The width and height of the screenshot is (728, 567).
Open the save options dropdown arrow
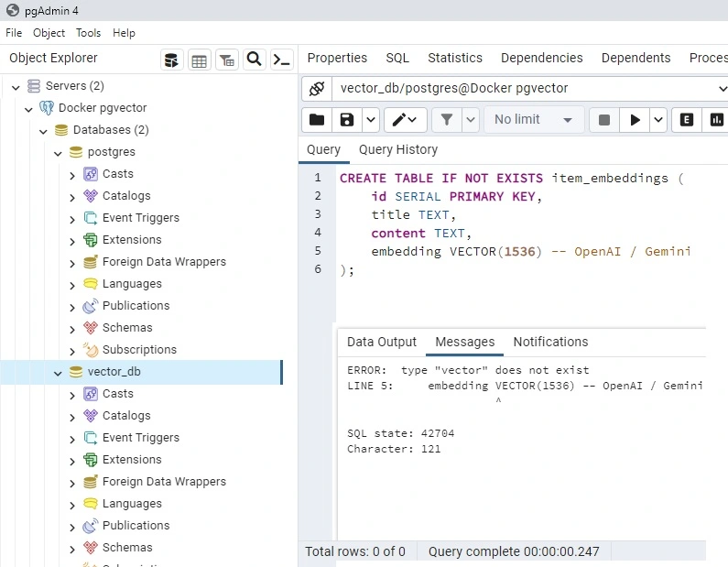point(371,120)
